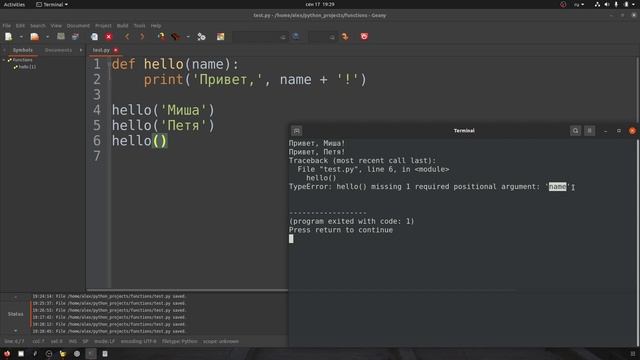Open the clock and calendar in top bar
The image size is (640, 360).
click(x=320, y=4)
